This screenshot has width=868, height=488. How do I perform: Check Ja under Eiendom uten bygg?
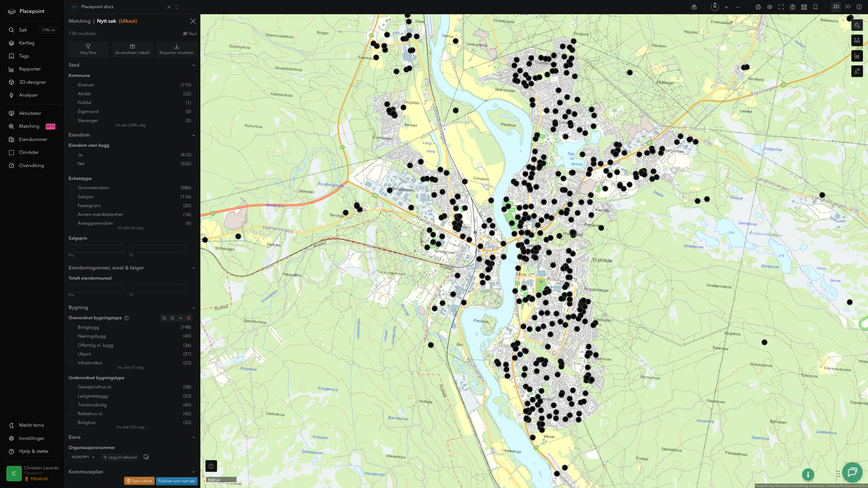point(72,155)
